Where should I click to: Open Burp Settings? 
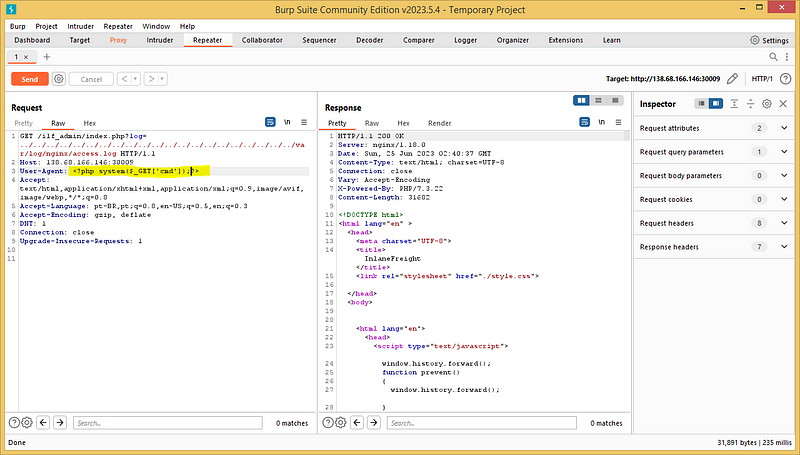769,40
